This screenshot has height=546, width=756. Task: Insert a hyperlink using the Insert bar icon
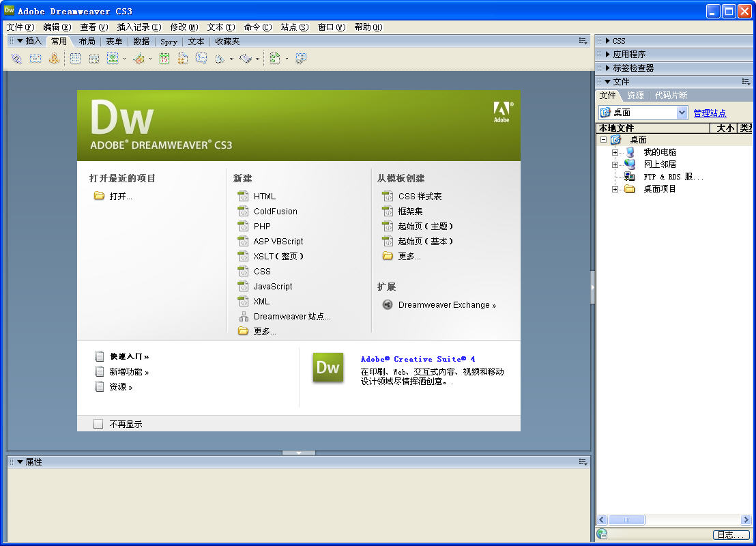click(17, 58)
